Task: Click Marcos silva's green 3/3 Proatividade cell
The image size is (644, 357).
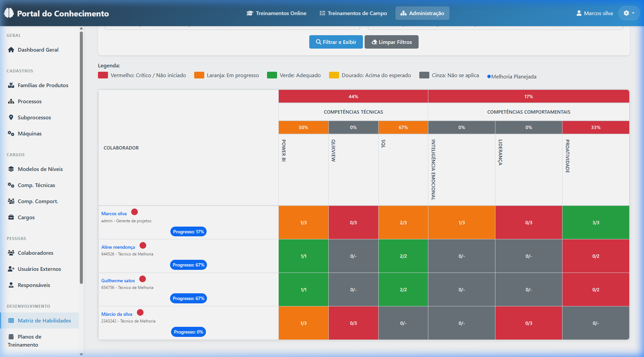Action: tap(595, 223)
